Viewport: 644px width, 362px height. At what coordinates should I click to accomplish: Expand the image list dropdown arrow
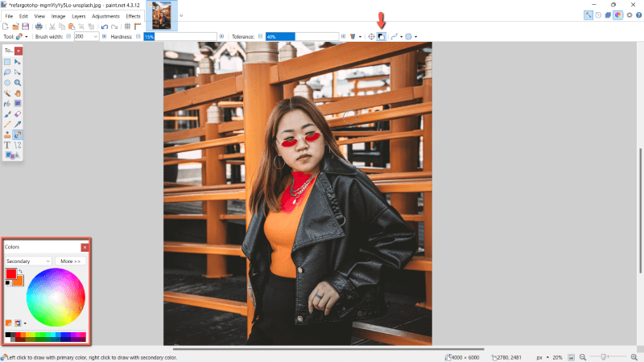181,15
